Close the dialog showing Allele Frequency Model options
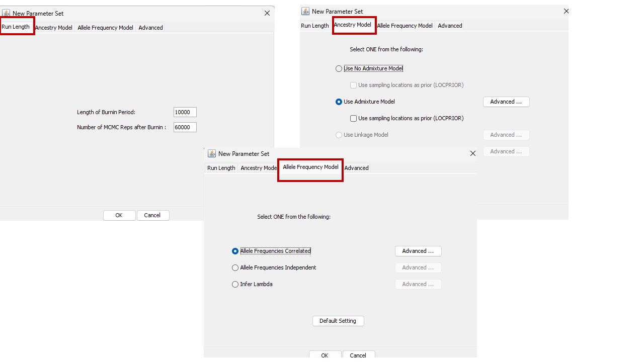 (x=472, y=153)
